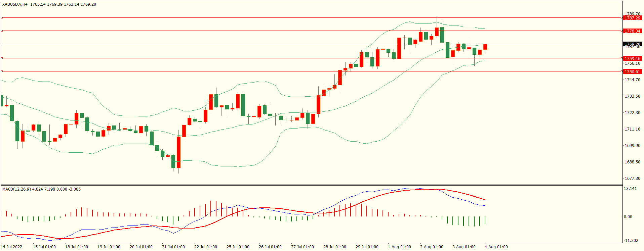Click the 1744.70 price scale value
Image resolution: width=644 pixels, height=251 pixels.
pyautogui.click(x=632, y=80)
